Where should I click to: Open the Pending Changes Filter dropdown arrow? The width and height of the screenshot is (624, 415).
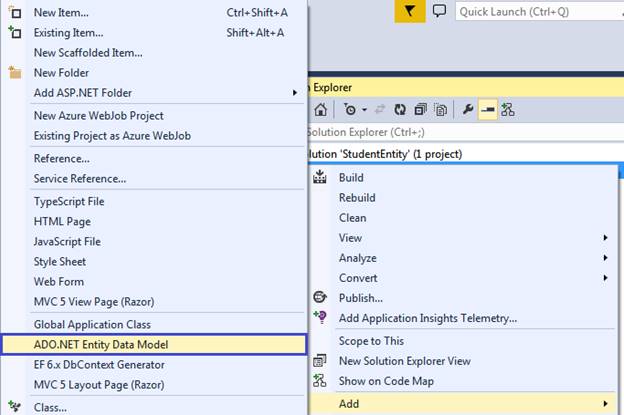[364, 110]
